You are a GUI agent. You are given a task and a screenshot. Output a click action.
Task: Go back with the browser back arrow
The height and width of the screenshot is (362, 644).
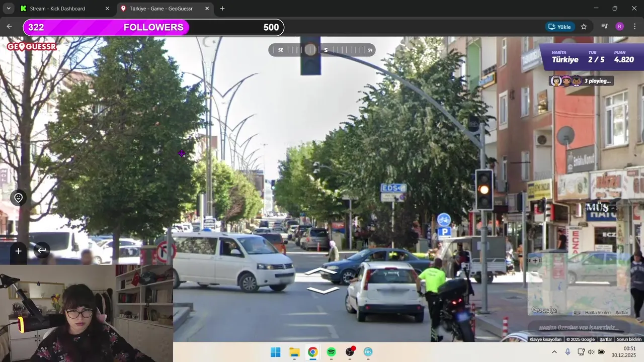9,27
